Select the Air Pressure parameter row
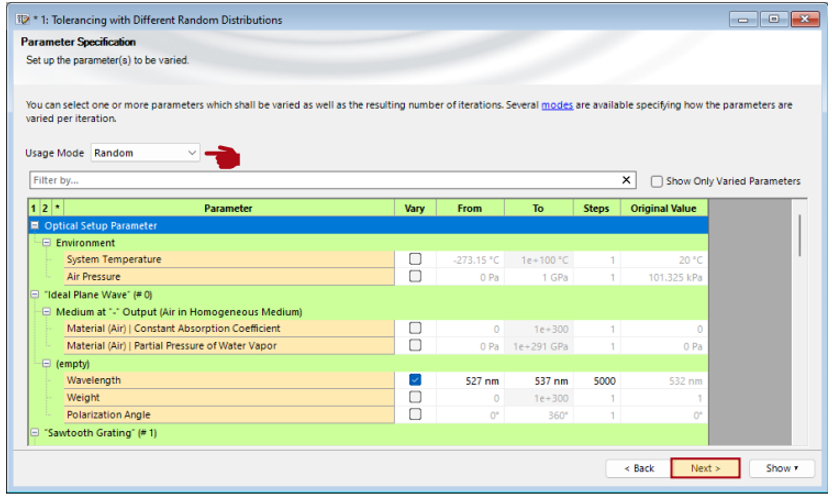Image resolution: width=832 pixels, height=497 pixels. click(x=229, y=276)
